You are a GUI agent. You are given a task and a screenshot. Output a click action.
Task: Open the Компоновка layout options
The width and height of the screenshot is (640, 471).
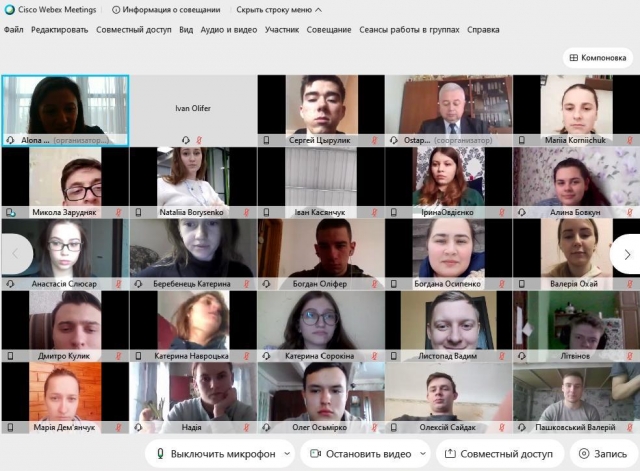(598, 58)
